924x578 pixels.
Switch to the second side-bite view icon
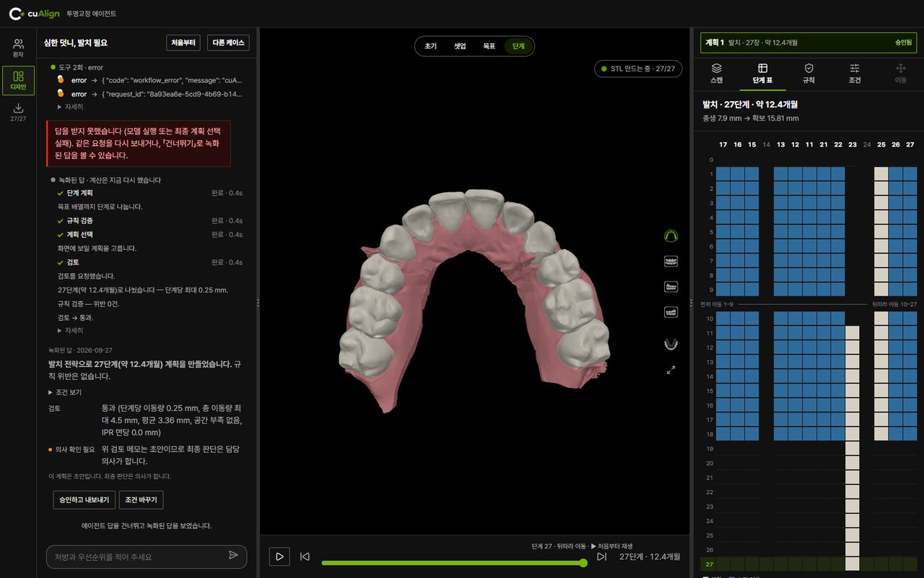[x=671, y=287]
